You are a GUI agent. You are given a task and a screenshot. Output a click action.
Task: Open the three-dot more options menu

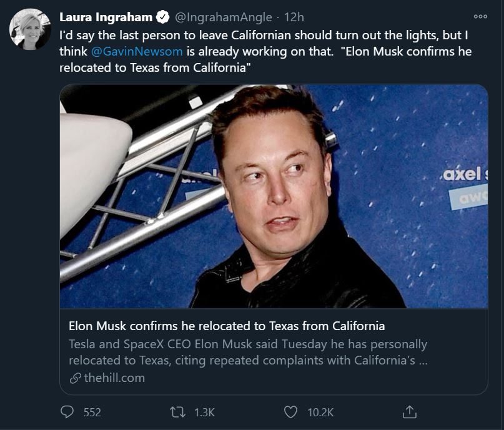click(480, 16)
